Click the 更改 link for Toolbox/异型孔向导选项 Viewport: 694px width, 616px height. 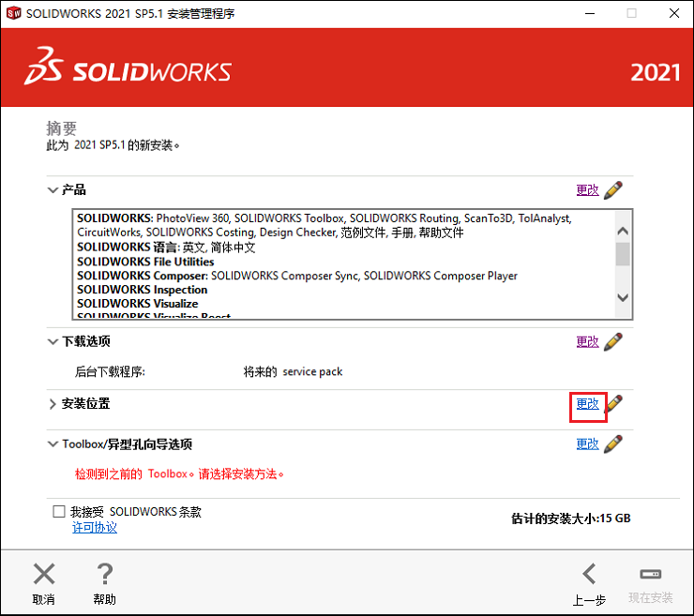click(587, 443)
